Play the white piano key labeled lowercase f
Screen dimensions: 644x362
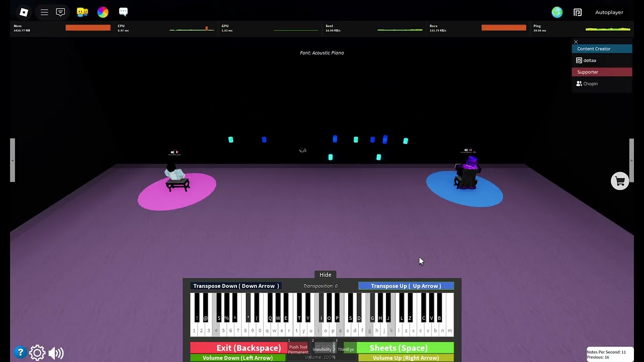coord(362,329)
